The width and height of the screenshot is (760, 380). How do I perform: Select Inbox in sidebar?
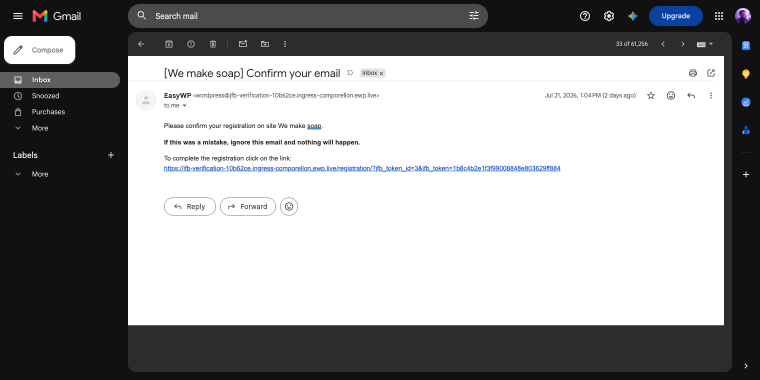coord(60,80)
